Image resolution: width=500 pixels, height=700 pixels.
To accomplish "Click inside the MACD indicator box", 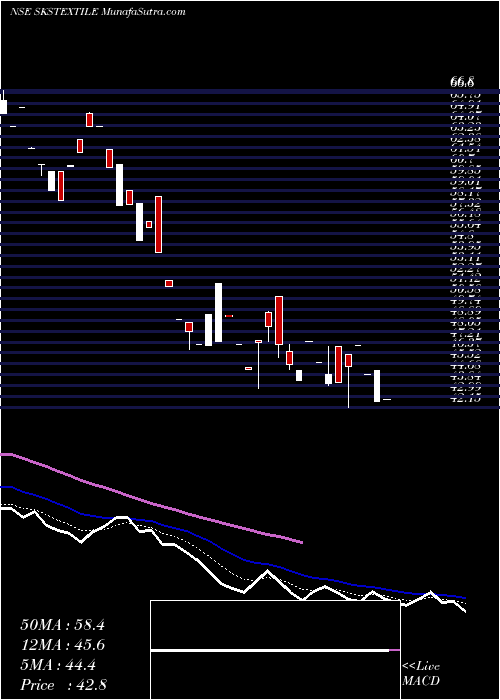I will click(x=275, y=650).
